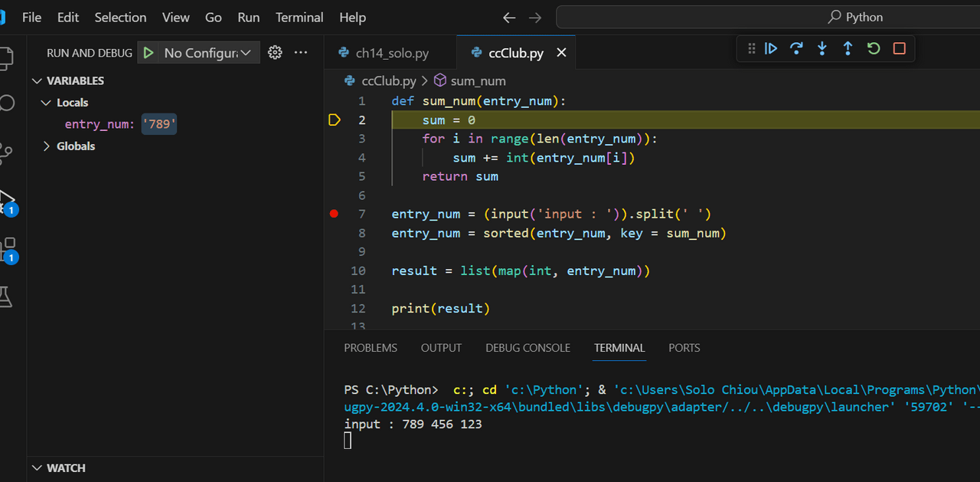Click the Step Into arrow icon
The height and width of the screenshot is (482, 980).
tap(822, 48)
